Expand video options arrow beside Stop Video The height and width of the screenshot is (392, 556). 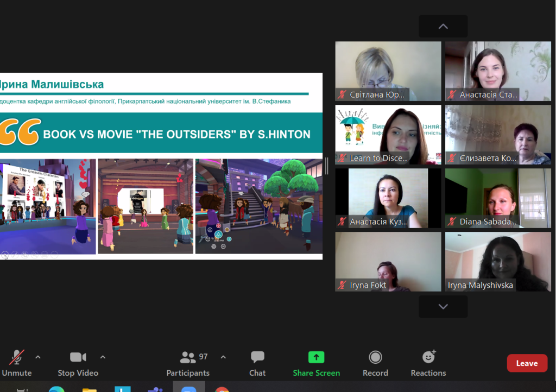tap(103, 357)
